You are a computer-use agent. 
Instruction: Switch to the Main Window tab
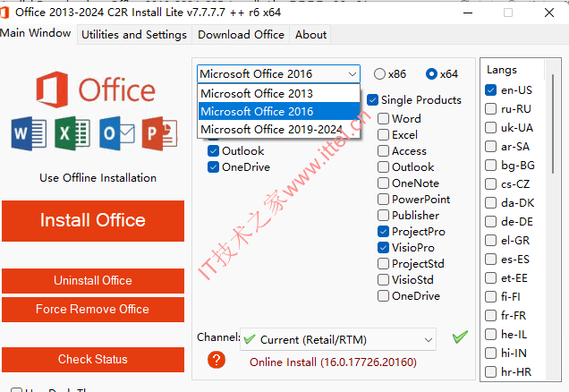[x=36, y=33]
